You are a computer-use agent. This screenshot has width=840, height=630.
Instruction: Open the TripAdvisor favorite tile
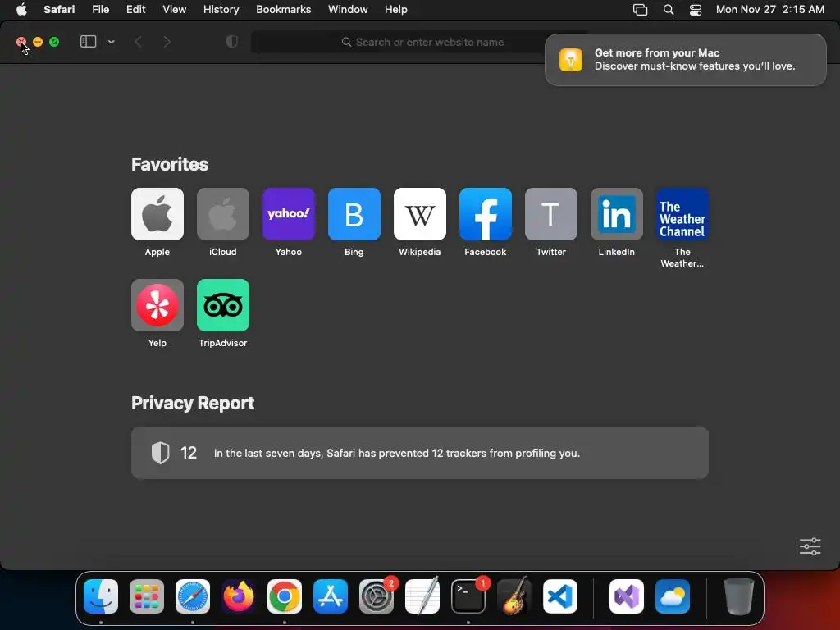coord(223,305)
